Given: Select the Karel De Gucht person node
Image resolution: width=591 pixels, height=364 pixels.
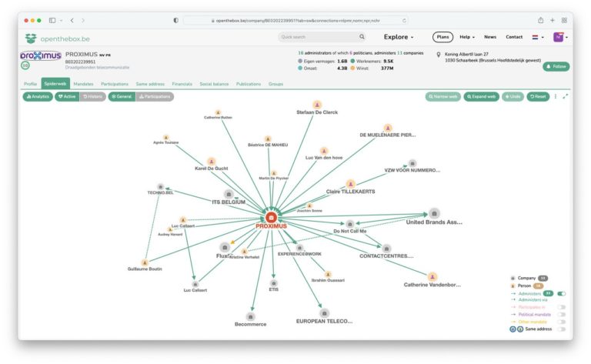Looking at the screenshot, I should (212, 162).
